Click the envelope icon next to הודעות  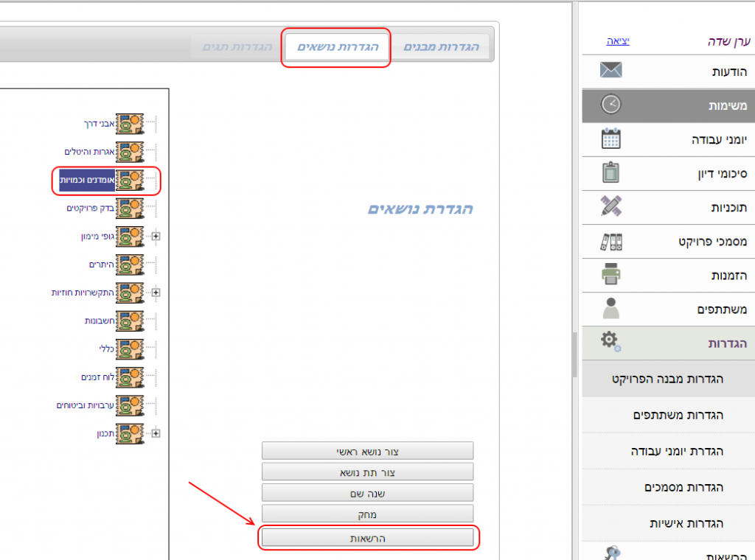611,71
